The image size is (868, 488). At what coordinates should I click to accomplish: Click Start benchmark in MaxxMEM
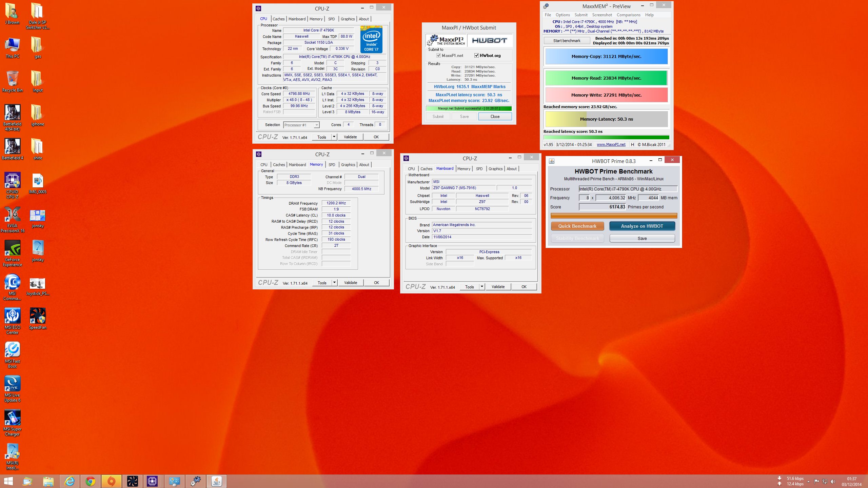(x=567, y=41)
